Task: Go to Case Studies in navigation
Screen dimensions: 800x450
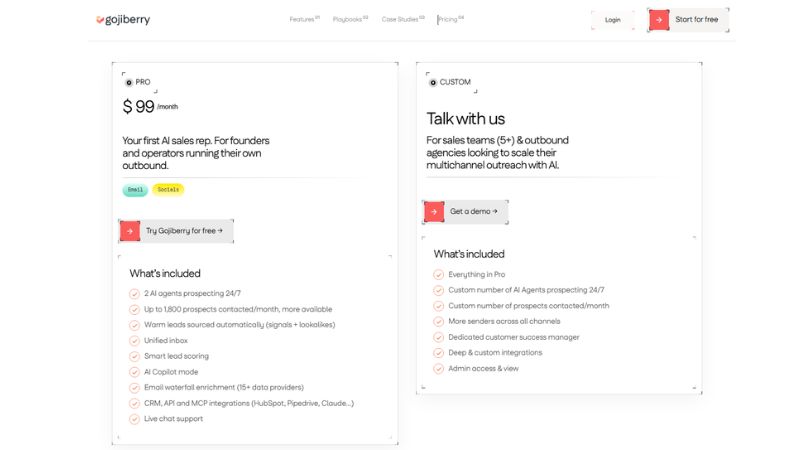Action: click(403, 19)
